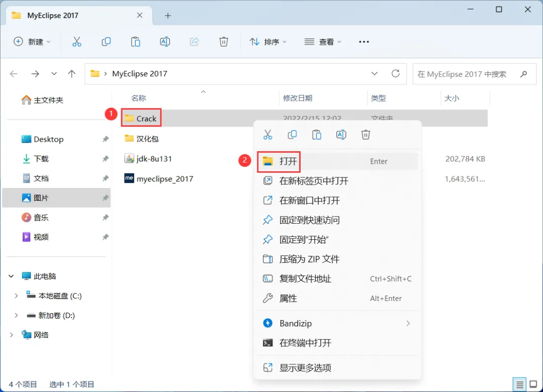Expand 本地磁盘 (C:) drive node
Viewport: 543px width, 392px height.
point(16,296)
